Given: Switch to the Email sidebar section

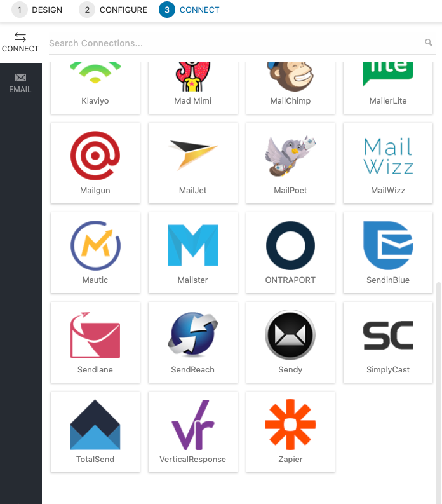Looking at the screenshot, I should point(20,83).
